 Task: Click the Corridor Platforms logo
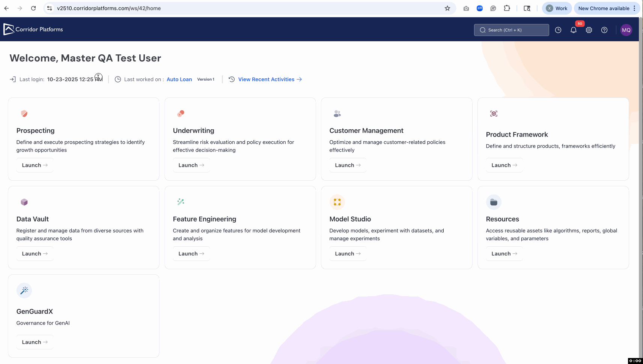(33, 29)
